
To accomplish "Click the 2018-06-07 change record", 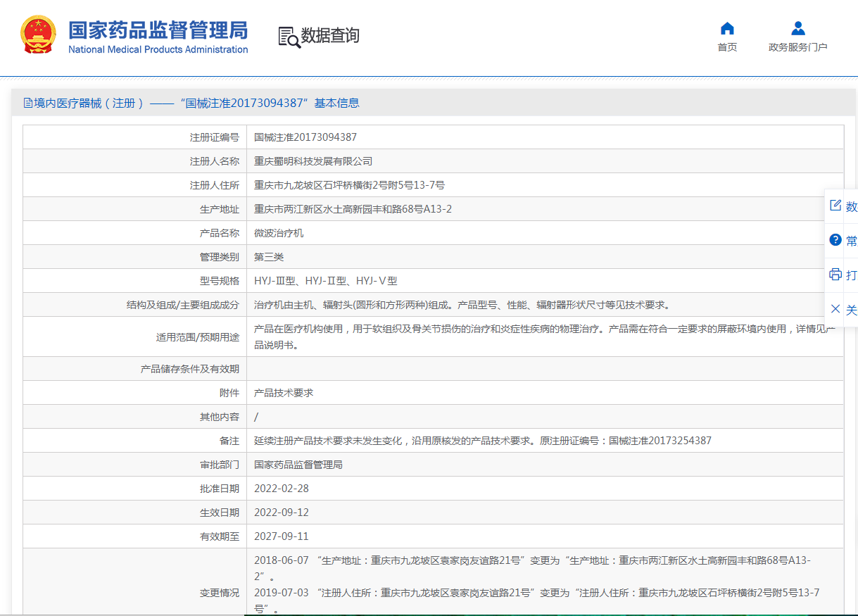I will click(533, 568).
